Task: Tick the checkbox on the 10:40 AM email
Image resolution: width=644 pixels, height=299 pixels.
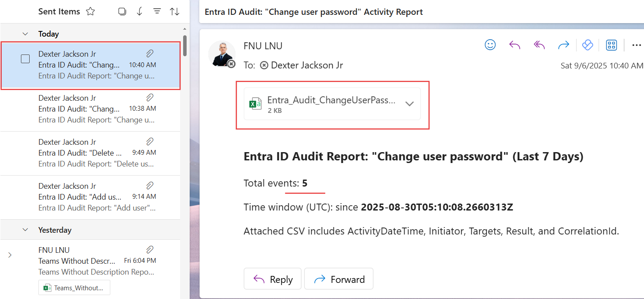Action: point(25,59)
